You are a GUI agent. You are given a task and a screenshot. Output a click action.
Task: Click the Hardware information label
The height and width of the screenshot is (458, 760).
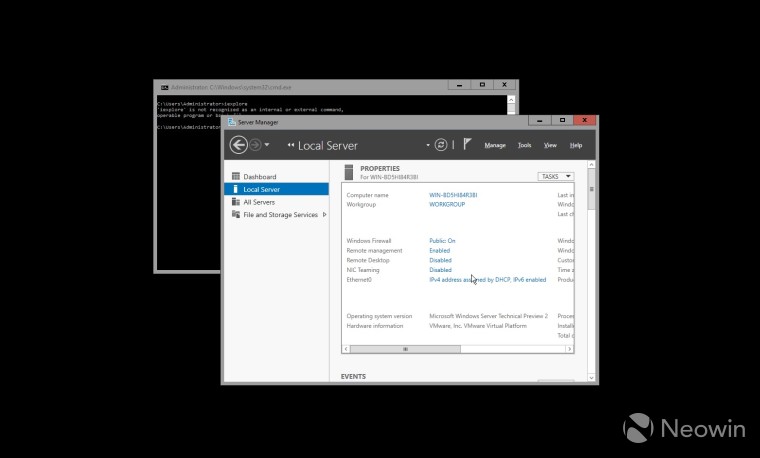pos(375,326)
